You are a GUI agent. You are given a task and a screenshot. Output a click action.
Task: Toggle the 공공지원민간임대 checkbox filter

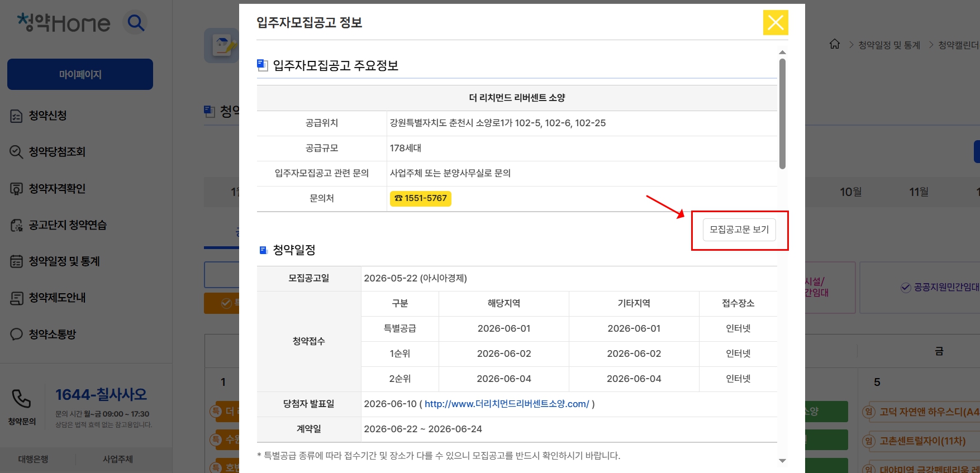[x=906, y=288]
